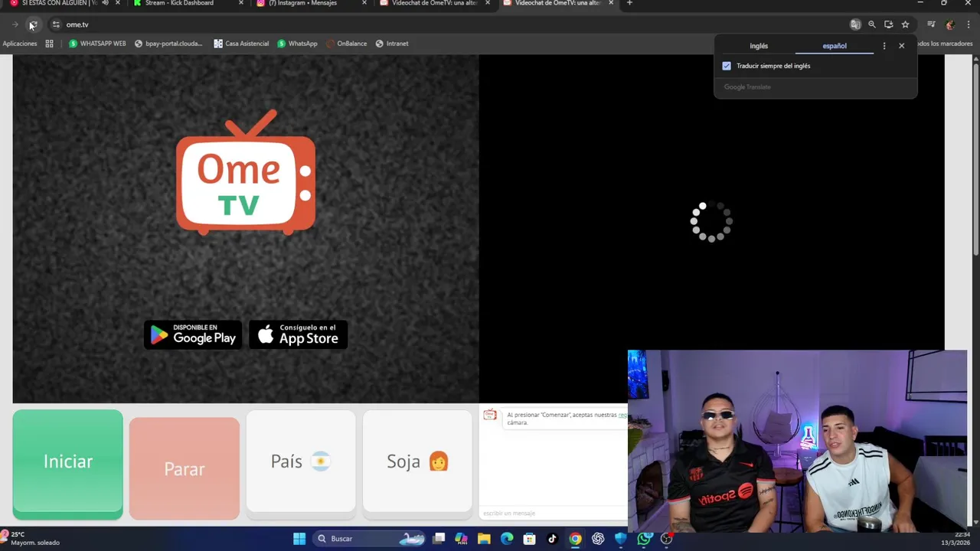Select the español tab in translate popup

tap(835, 46)
